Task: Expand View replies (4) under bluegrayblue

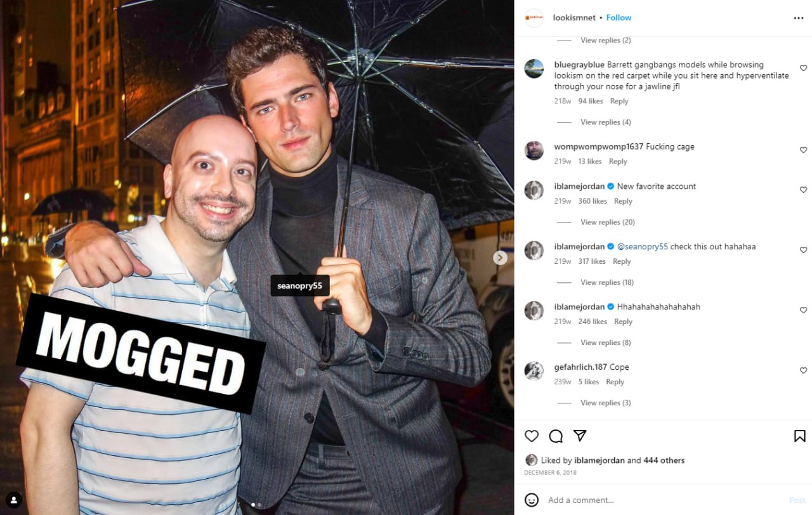Action: click(x=606, y=122)
